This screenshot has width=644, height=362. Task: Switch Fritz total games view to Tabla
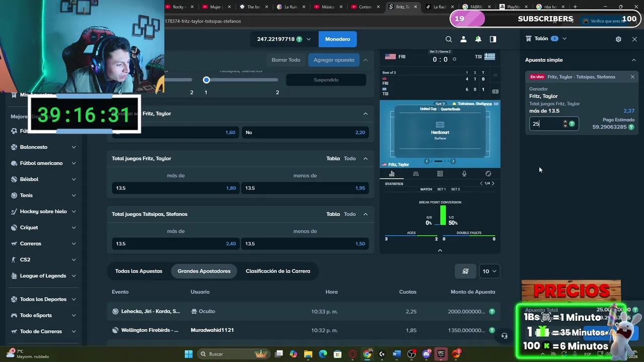(x=333, y=158)
